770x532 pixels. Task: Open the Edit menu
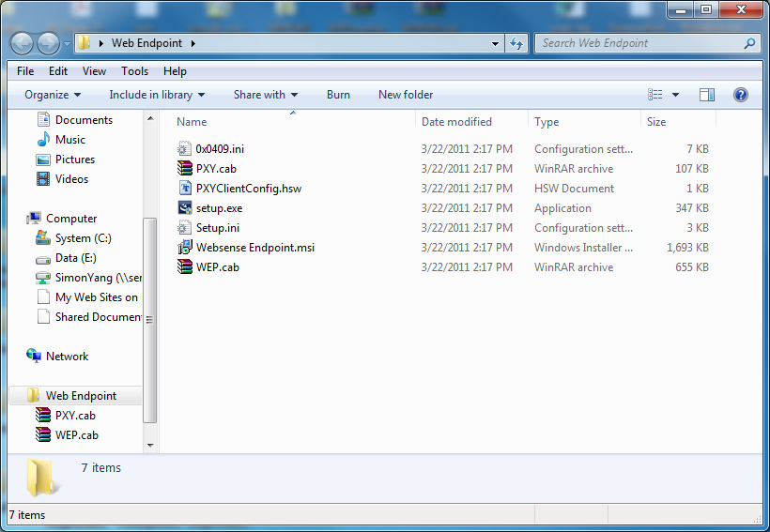tap(58, 71)
